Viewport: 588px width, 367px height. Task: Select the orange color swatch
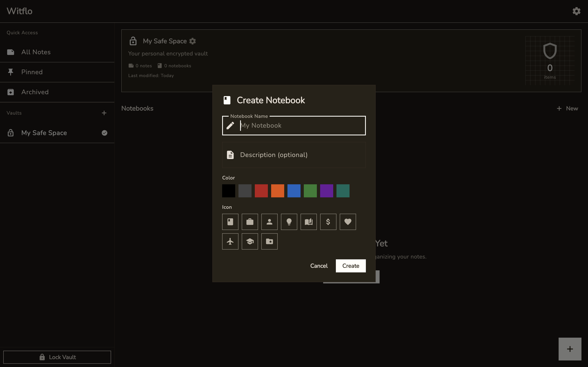click(277, 191)
